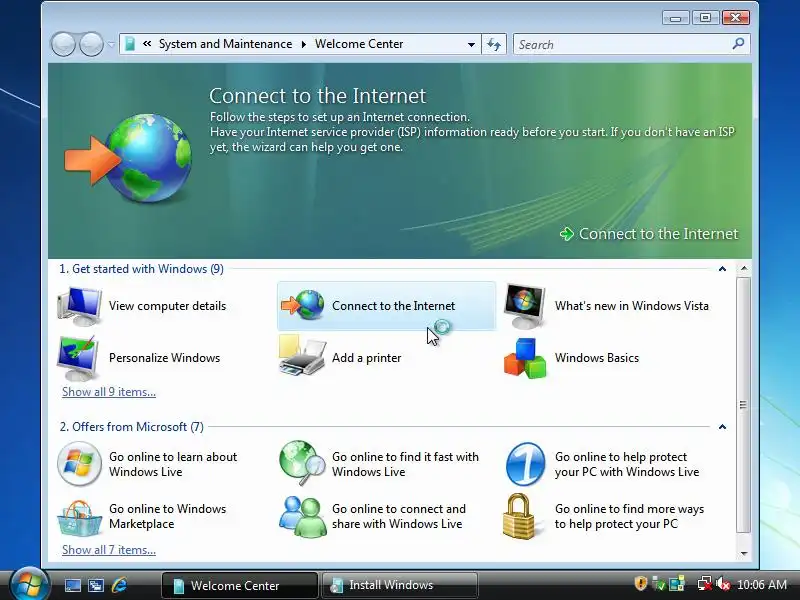Collapse the Offers from Microsoft section
Screen dimensions: 800x600
[x=722, y=427]
